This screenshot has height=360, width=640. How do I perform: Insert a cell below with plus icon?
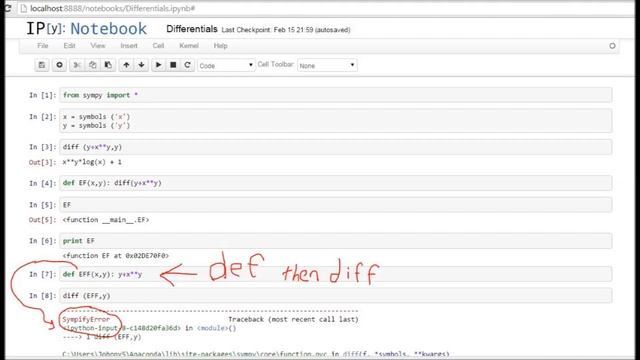pos(59,65)
